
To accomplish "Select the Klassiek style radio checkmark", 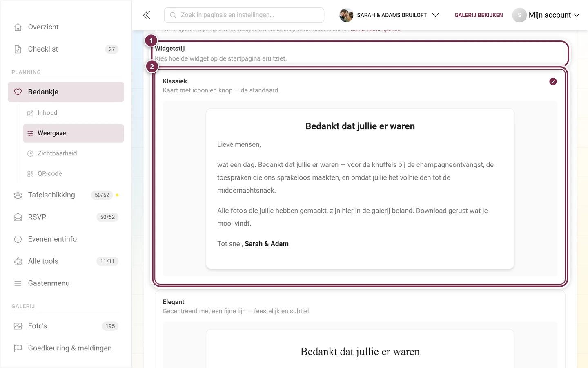I will tap(553, 81).
